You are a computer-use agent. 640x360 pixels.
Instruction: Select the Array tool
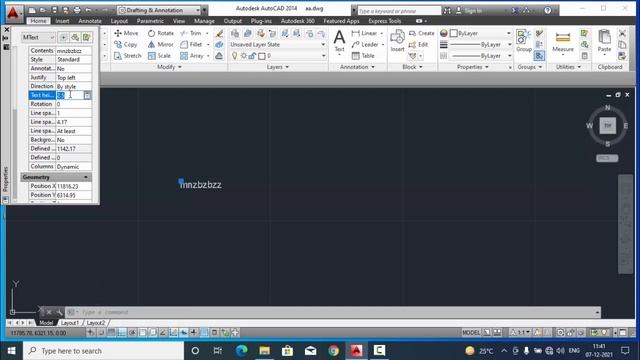[192, 56]
